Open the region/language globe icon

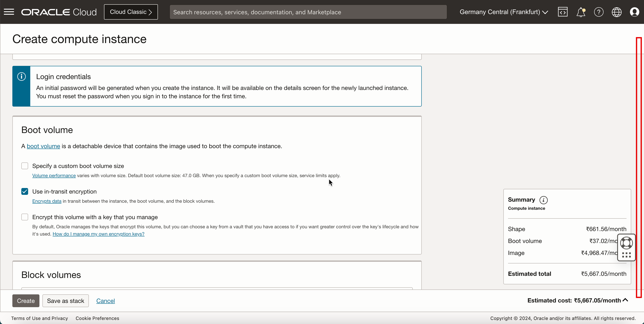tap(617, 12)
